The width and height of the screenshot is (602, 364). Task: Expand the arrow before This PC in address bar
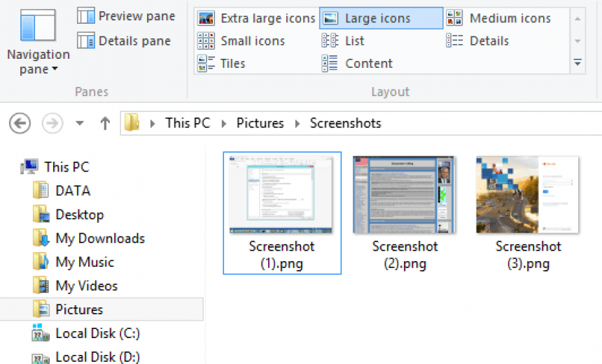click(153, 124)
